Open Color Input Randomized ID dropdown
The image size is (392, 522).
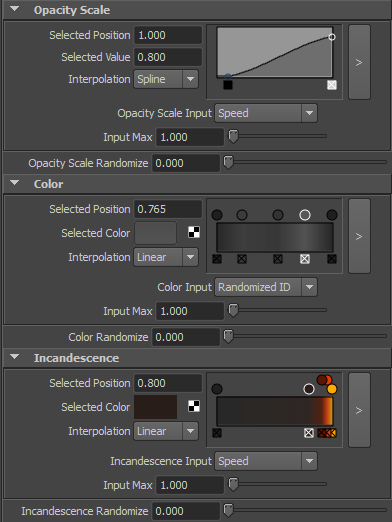coord(266,287)
